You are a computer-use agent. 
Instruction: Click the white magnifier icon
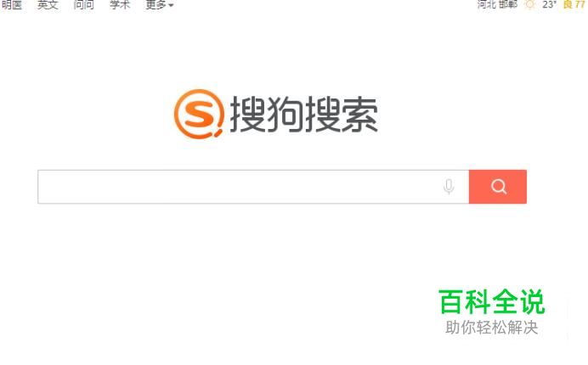pos(499,186)
